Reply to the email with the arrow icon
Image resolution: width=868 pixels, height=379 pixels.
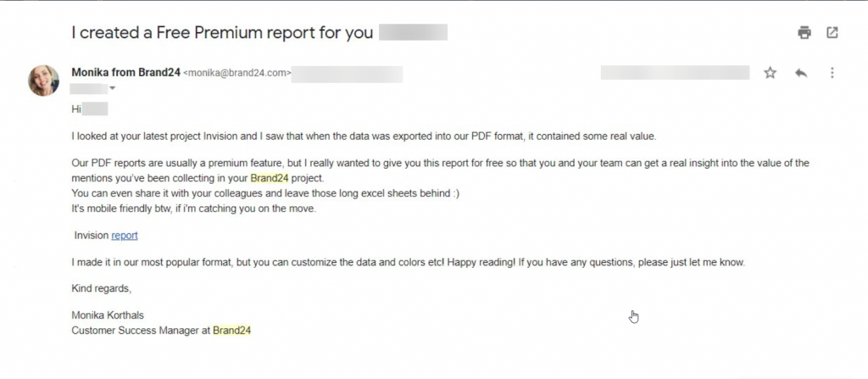point(801,73)
